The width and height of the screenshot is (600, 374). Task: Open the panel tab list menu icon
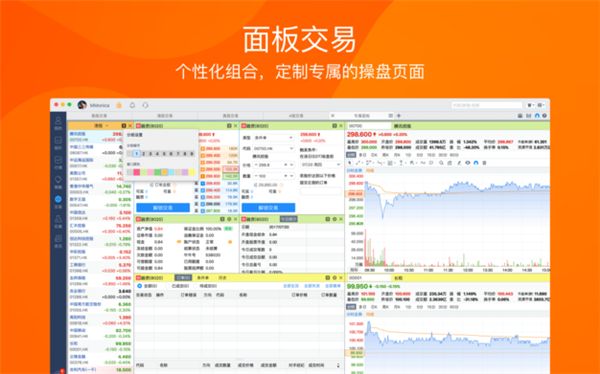pyautogui.click(x=390, y=116)
